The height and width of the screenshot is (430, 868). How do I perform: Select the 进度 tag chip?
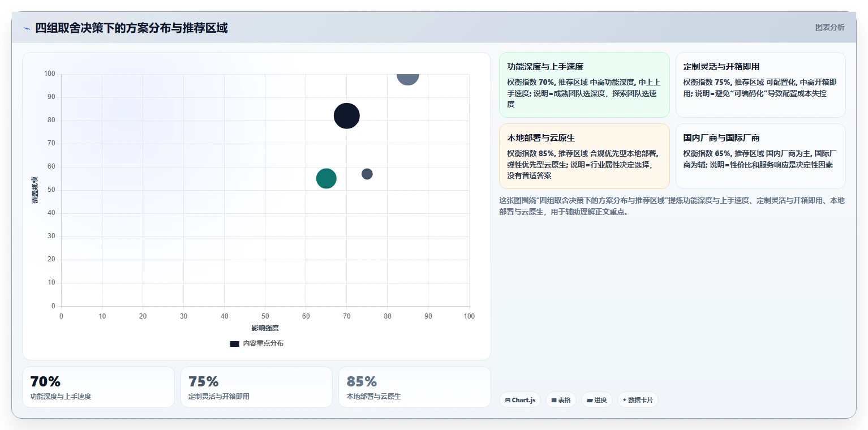click(597, 400)
